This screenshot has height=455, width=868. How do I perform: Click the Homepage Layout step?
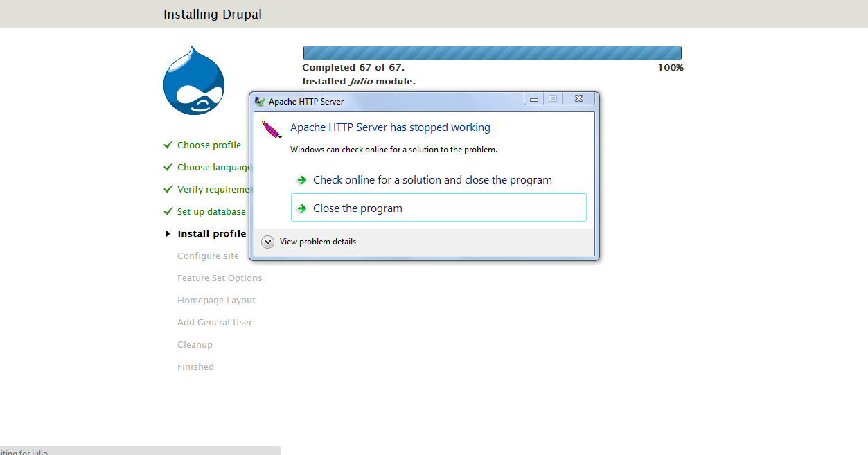tap(216, 300)
